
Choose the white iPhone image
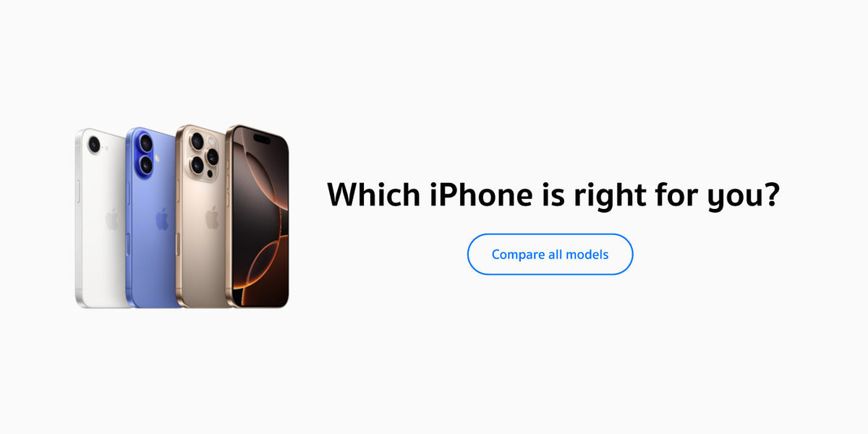[101, 218]
